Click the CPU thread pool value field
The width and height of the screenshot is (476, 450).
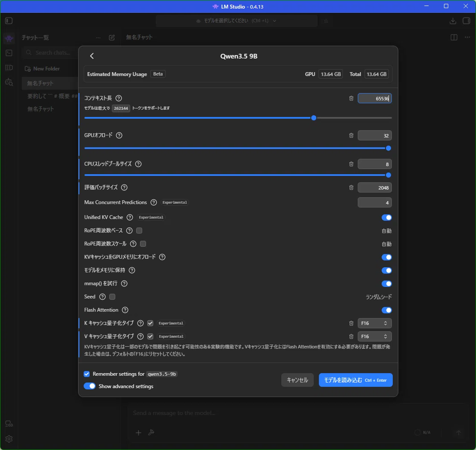click(x=374, y=164)
